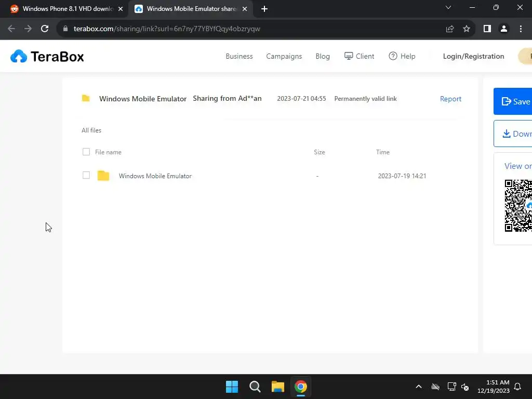Bookmark this page with the star
Viewport: 532px width, 399px height.
467,29
